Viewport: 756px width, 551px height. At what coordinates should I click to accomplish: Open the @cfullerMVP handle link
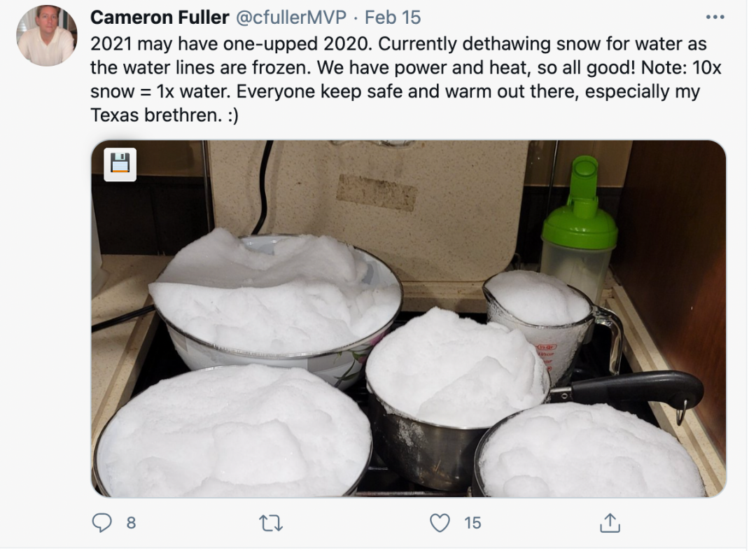coord(291,18)
